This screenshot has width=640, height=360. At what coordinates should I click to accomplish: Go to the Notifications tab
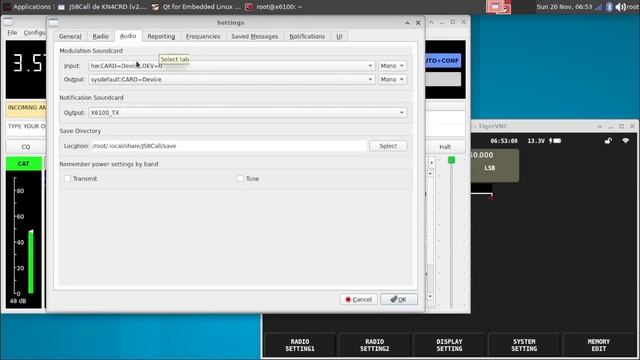[x=307, y=36]
